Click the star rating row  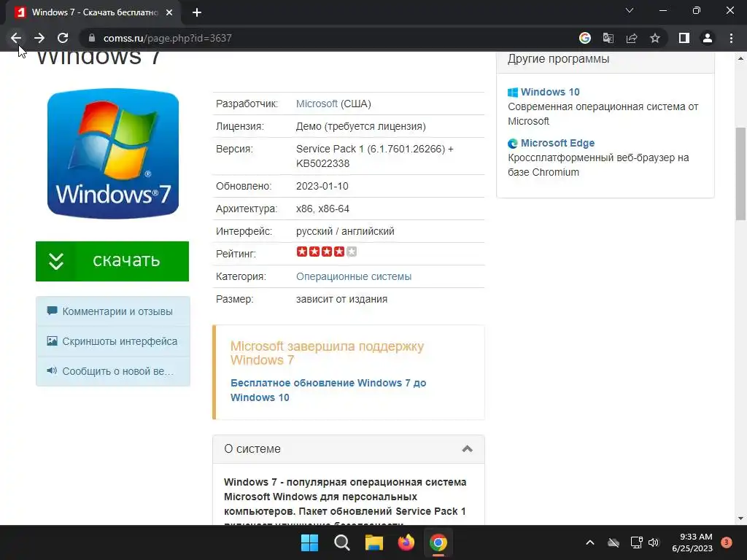(x=326, y=252)
